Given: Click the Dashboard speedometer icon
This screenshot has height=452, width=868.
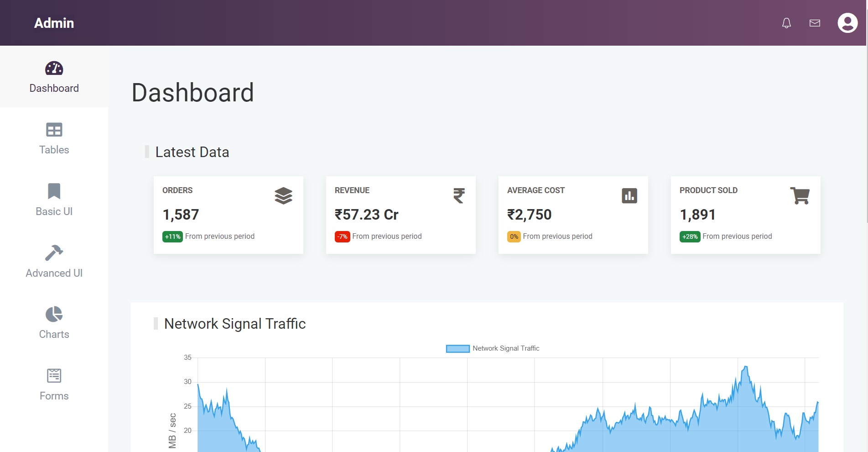Looking at the screenshot, I should 54,68.
